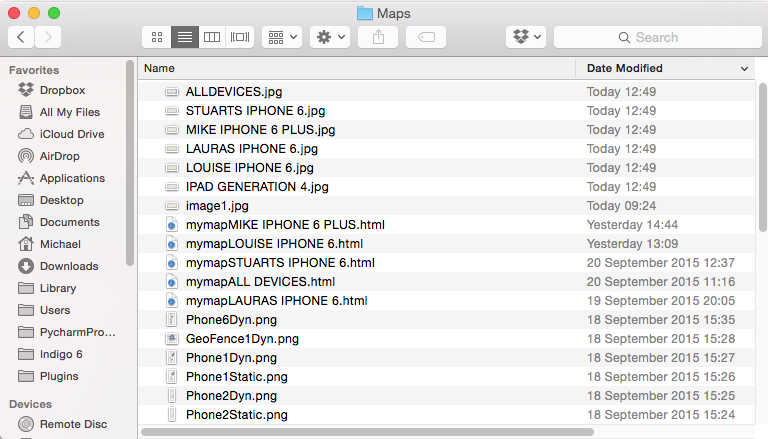Switch to list view
The height and width of the screenshot is (439, 768).
click(185, 37)
